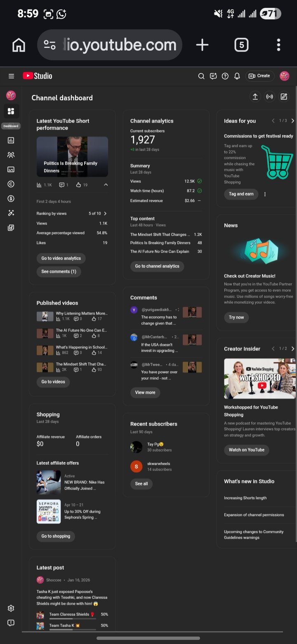Click the search magnifier icon in header
The height and width of the screenshot is (644, 297).
(201, 76)
